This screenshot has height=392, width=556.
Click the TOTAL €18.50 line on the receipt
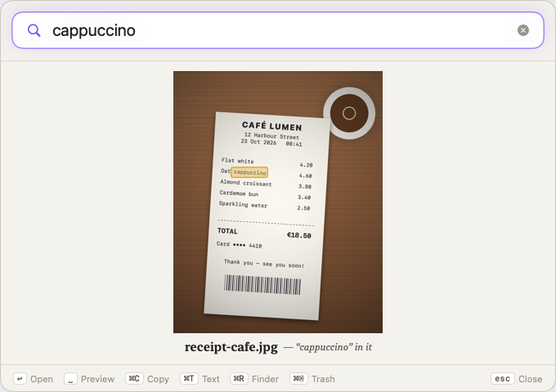point(264,234)
